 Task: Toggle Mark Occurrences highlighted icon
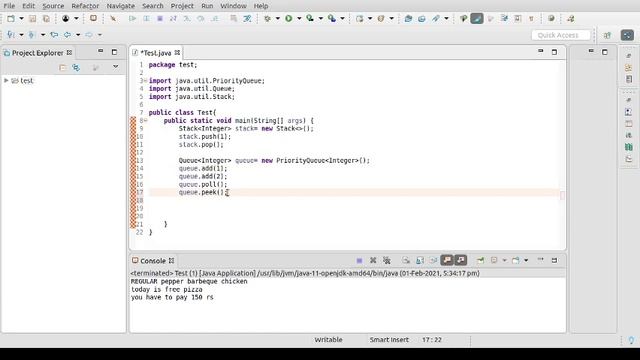(x=477, y=18)
